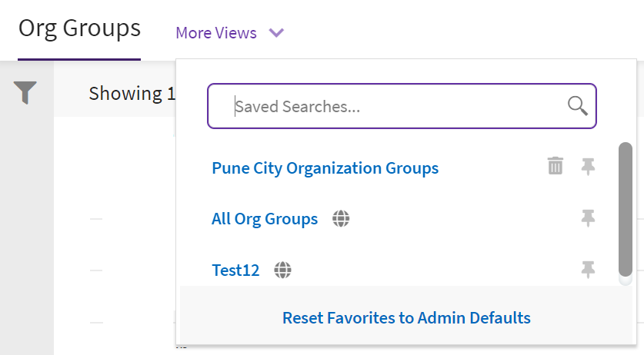644x355 pixels.
Task: Click the saved views list scrollbar thumb
Action: [626, 207]
